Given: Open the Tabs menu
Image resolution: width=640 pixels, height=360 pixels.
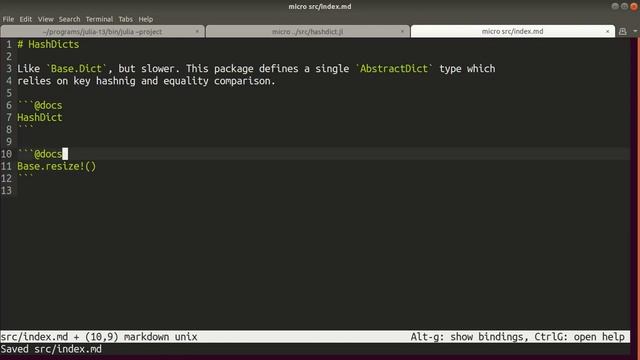Looking at the screenshot, I should point(126,19).
